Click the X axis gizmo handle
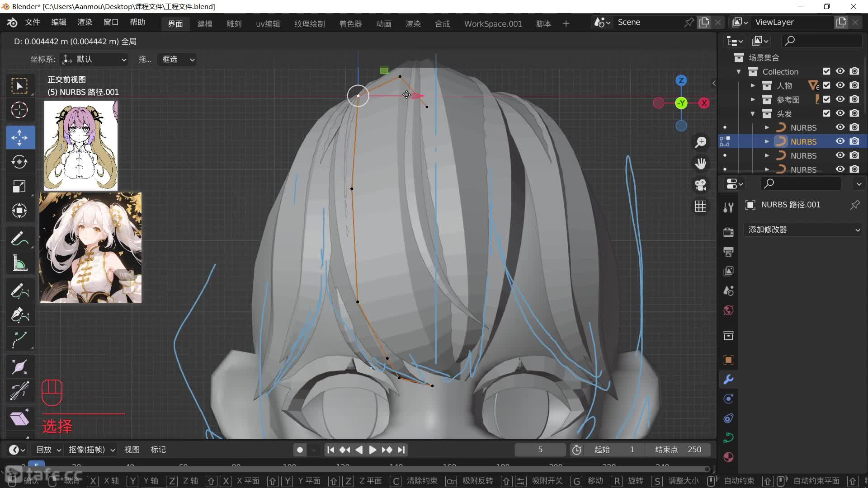The height and width of the screenshot is (488, 868). pos(704,103)
